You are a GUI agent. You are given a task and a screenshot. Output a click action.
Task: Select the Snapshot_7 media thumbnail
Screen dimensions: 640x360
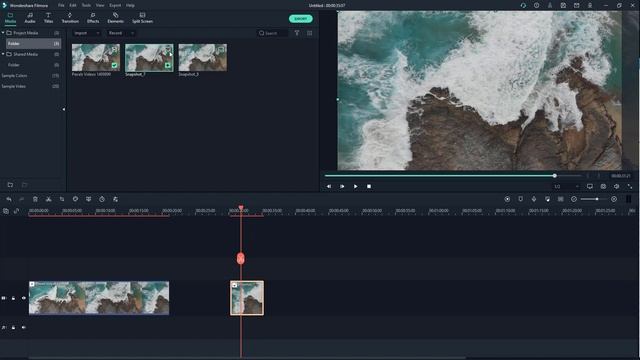point(149,58)
